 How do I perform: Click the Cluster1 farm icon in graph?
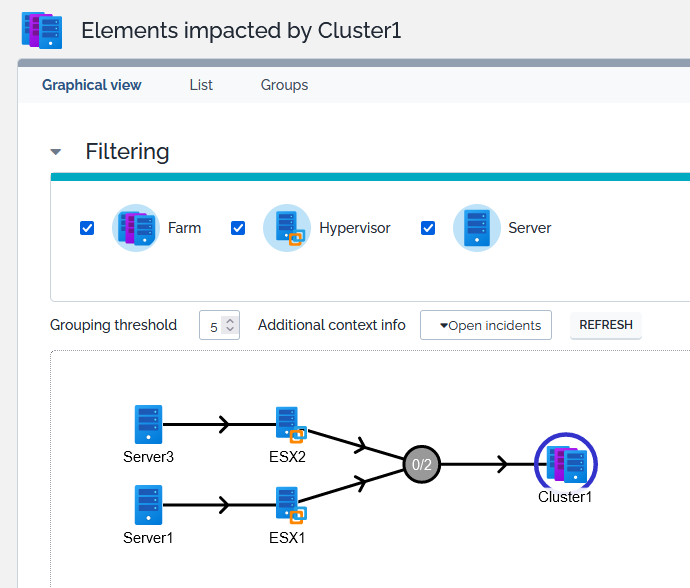coord(565,464)
